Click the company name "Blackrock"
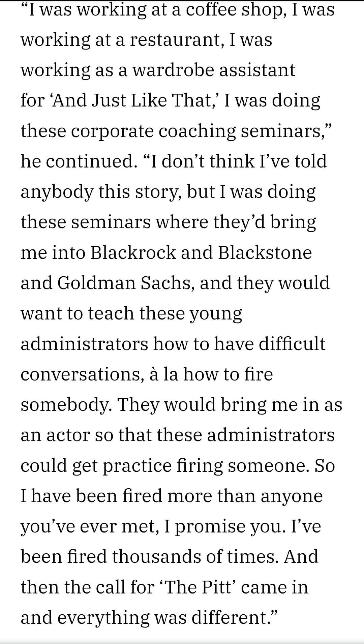 [133, 252]
